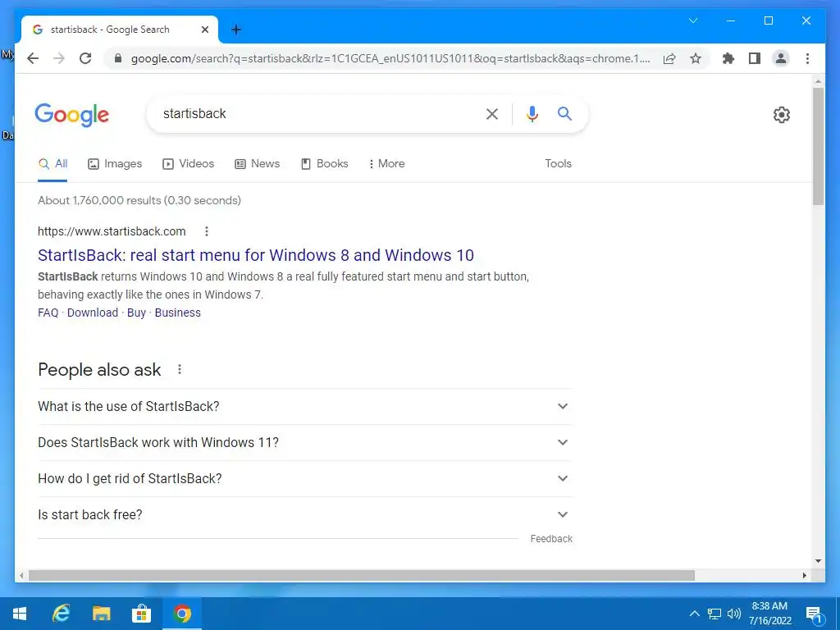
Task: Click the horizontal scrollbar thumb
Action: pyautogui.click(x=362, y=576)
